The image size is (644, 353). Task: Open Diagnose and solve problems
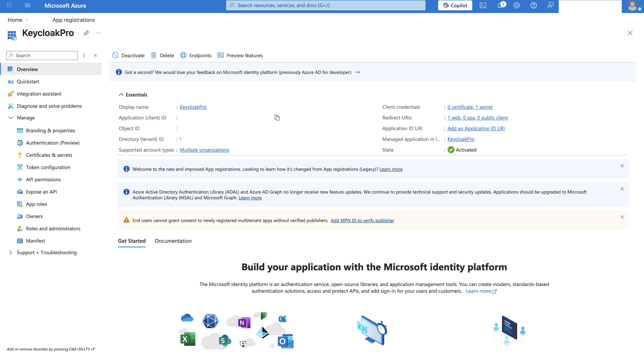(x=51, y=106)
